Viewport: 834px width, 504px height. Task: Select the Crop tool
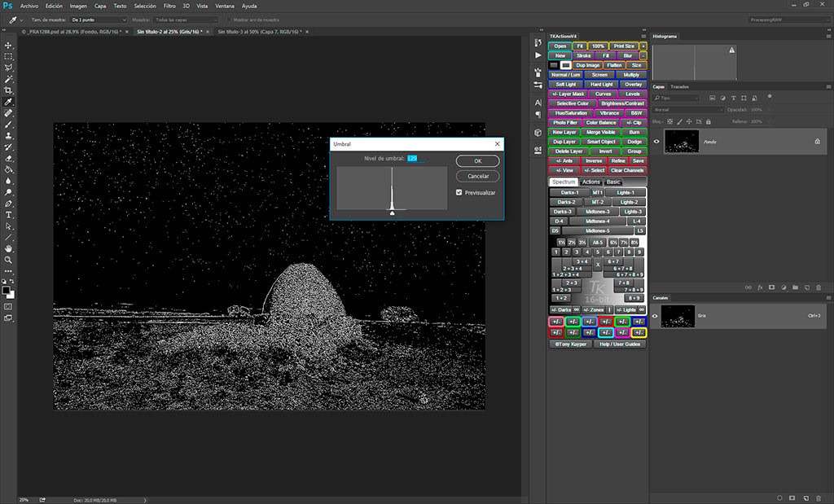(x=8, y=90)
